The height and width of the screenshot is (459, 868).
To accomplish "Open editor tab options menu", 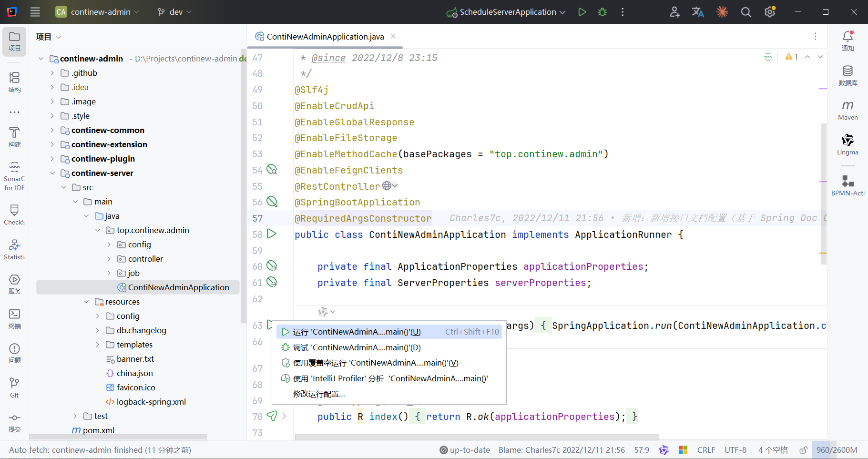I will (816, 36).
